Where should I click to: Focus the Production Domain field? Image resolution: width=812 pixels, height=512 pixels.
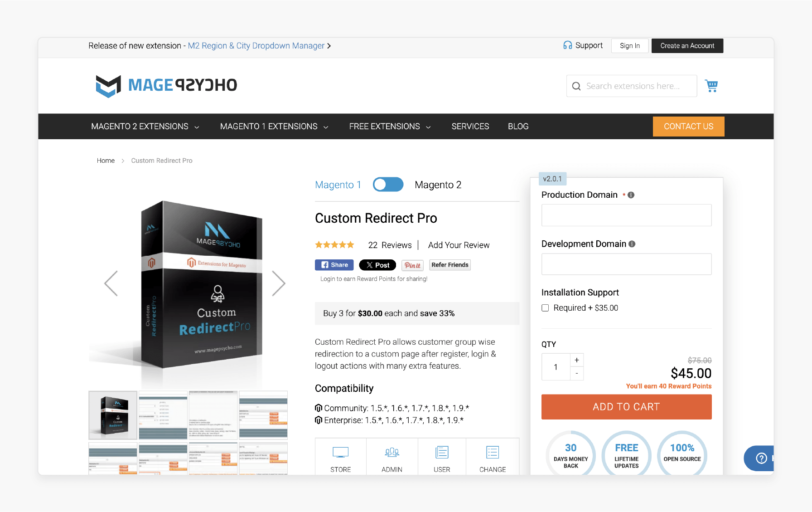tap(627, 215)
